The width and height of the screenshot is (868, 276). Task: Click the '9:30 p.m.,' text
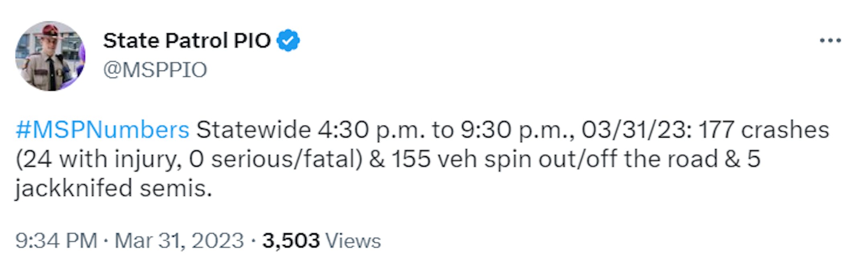pos(518,130)
